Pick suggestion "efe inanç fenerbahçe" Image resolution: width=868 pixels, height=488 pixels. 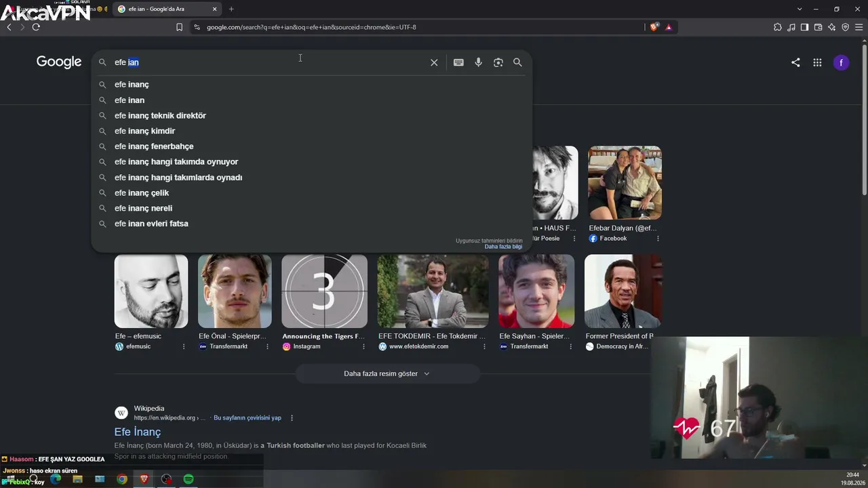click(x=312, y=146)
